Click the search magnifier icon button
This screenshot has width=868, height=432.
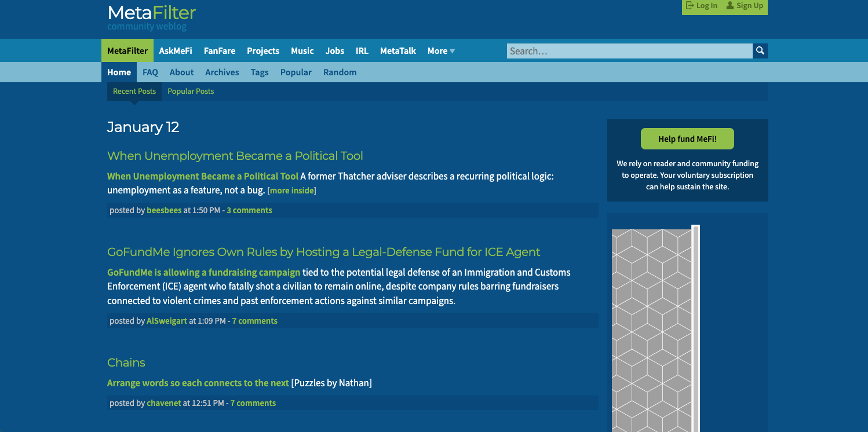[x=760, y=51]
